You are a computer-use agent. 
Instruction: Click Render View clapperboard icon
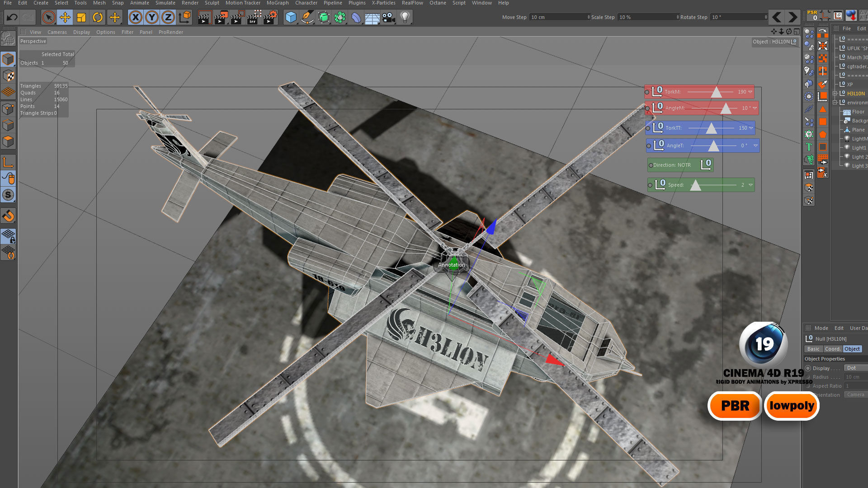(204, 18)
